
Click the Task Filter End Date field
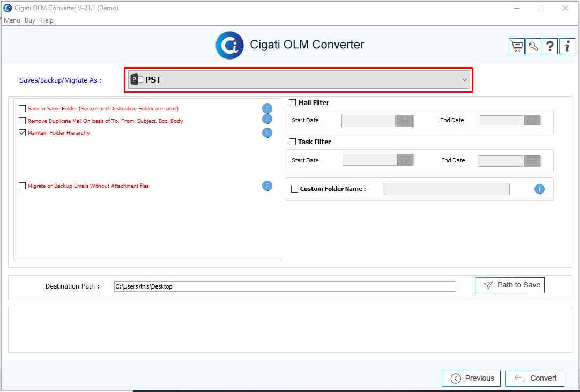[x=500, y=161]
